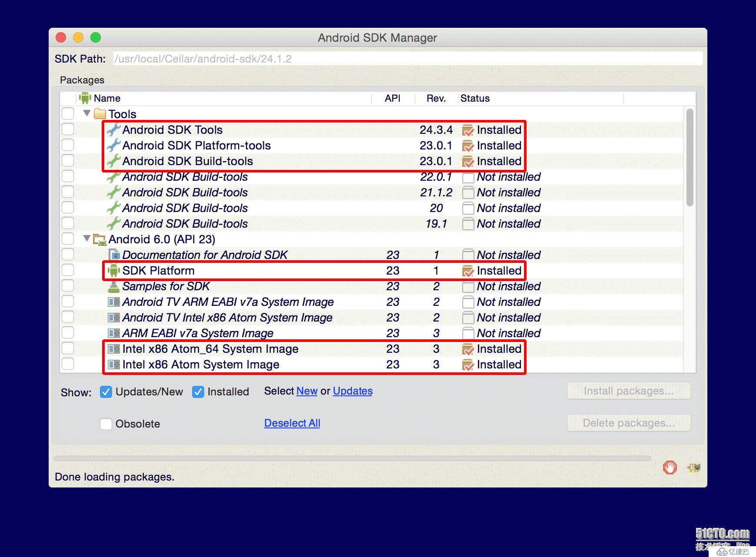Image resolution: width=756 pixels, height=557 pixels.
Task: Click Intel x86 Atom System Image icon
Action: point(114,364)
